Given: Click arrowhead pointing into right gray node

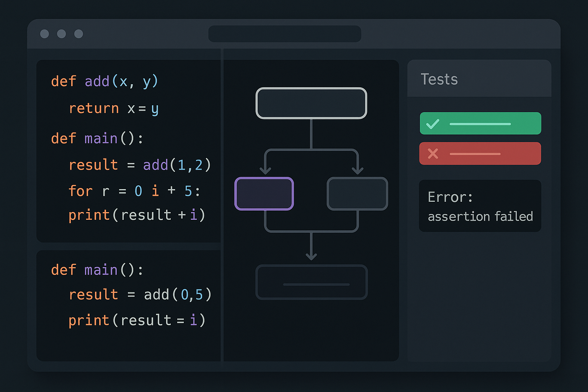Looking at the screenshot, I should coord(358,170).
